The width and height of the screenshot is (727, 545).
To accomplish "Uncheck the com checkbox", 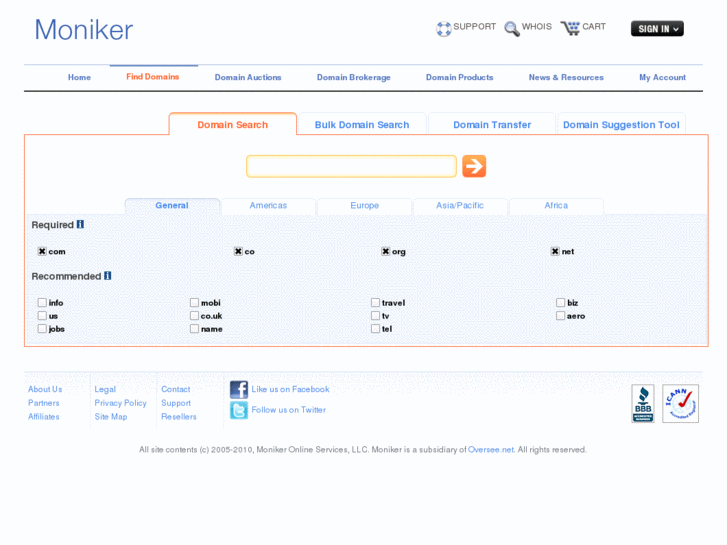I will (42, 251).
